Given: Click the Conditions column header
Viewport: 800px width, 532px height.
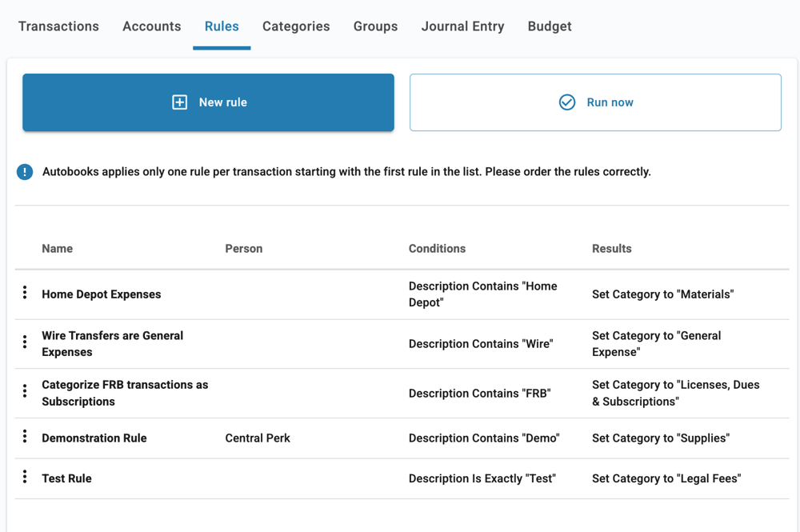Looking at the screenshot, I should (437, 248).
